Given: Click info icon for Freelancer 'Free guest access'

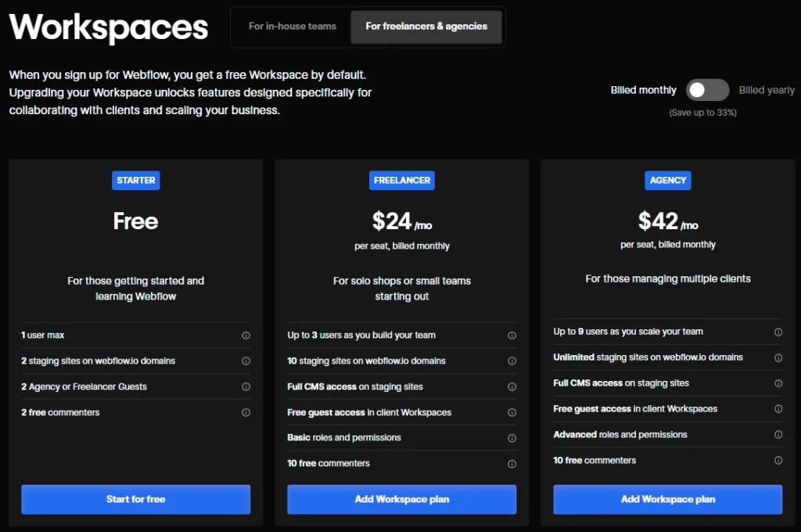Looking at the screenshot, I should [x=512, y=412].
